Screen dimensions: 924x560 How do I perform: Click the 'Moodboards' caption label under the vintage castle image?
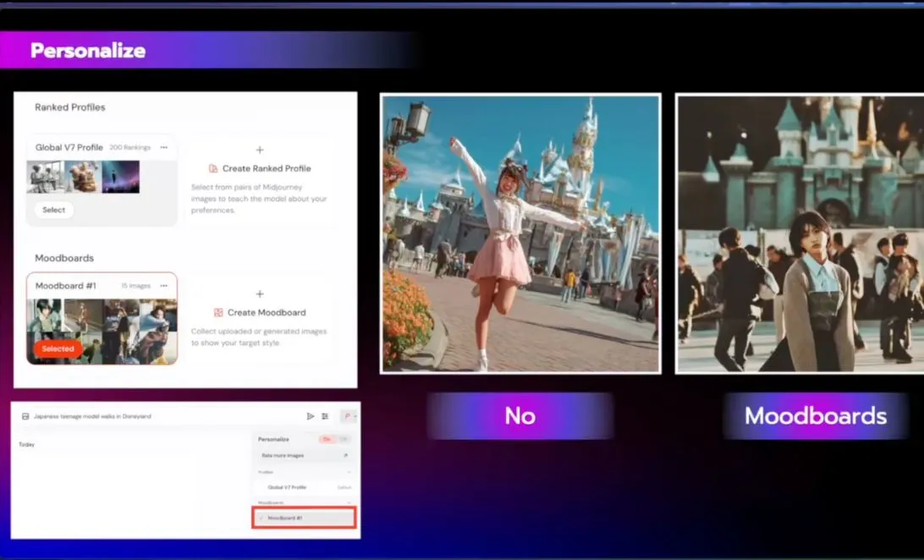[x=816, y=415]
